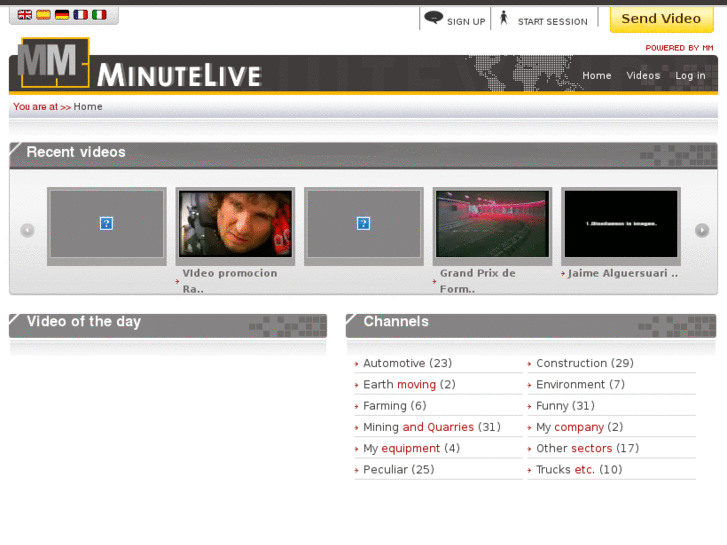Click the Channels section heading

[396, 321]
